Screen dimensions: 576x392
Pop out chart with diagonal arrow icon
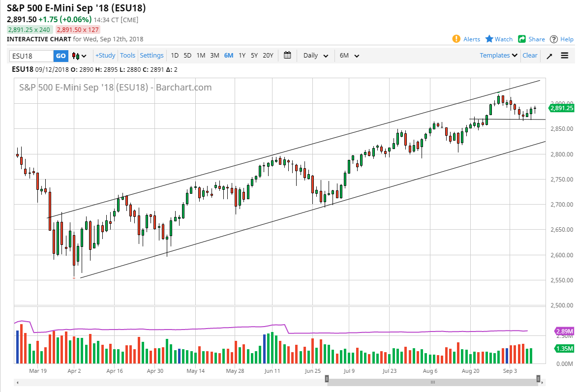point(549,56)
